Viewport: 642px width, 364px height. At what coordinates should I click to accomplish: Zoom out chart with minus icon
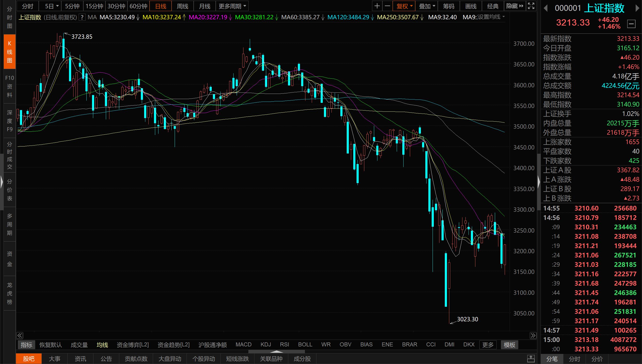(x=387, y=6)
